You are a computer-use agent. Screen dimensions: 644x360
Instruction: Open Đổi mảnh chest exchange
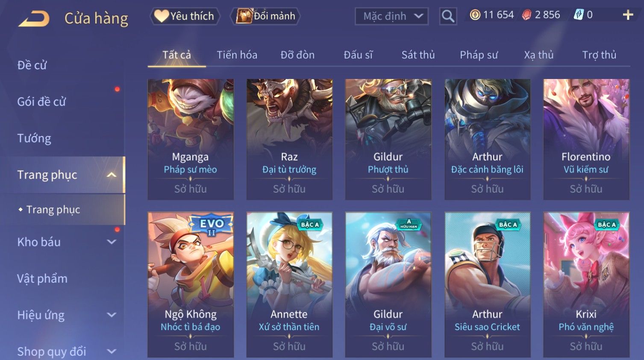click(x=266, y=16)
